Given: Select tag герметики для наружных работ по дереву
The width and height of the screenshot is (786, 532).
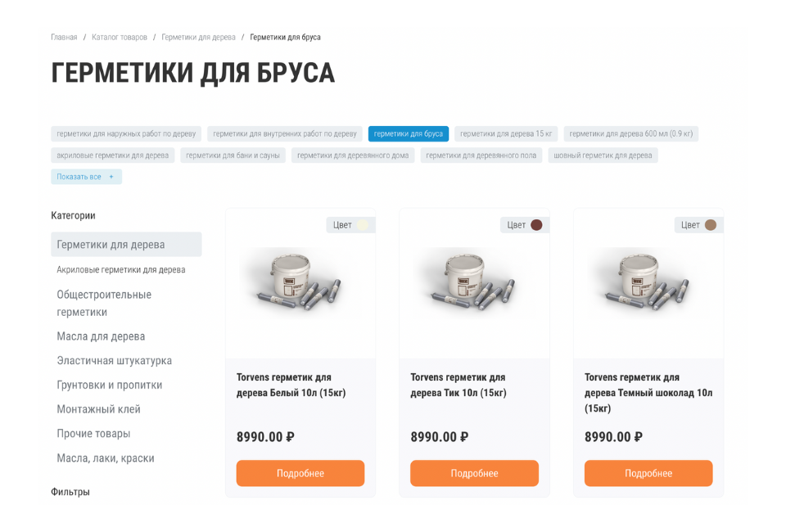Looking at the screenshot, I should click(x=126, y=133).
